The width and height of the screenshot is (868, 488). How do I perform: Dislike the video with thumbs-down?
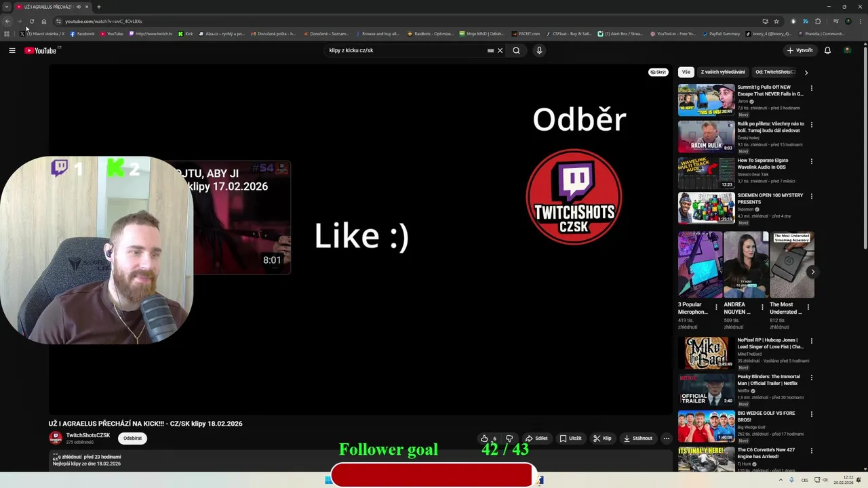pyautogui.click(x=509, y=439)
